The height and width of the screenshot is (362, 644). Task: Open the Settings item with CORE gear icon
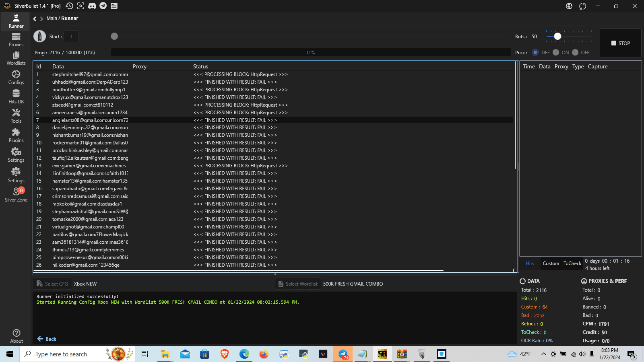(x=16, y=175)
